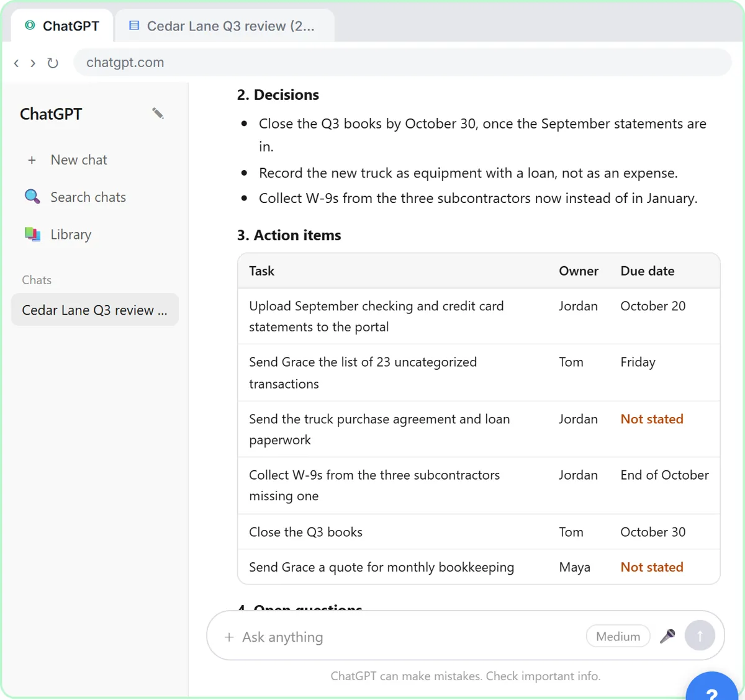
Task: Click 'Not stated' in truck paperwork row
Action: (x=652, y=419)
